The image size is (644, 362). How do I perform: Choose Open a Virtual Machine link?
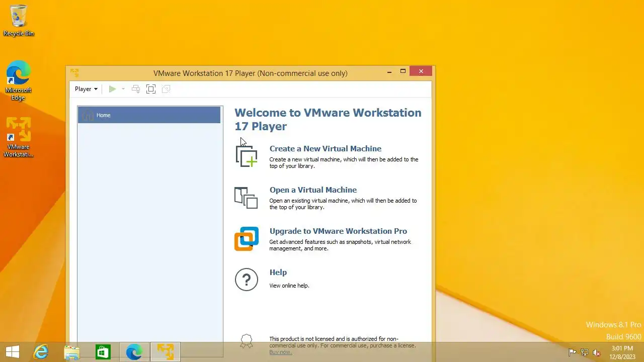coord(313,190)
